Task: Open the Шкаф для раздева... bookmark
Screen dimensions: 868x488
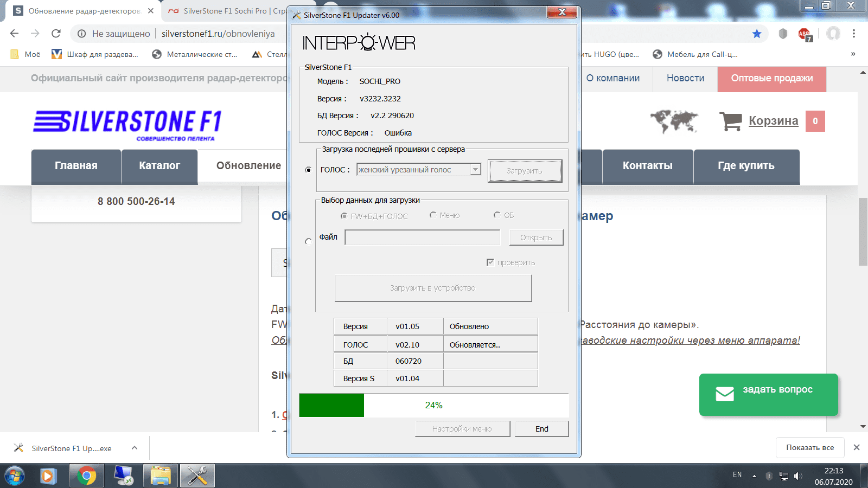Action: point(95,54)
